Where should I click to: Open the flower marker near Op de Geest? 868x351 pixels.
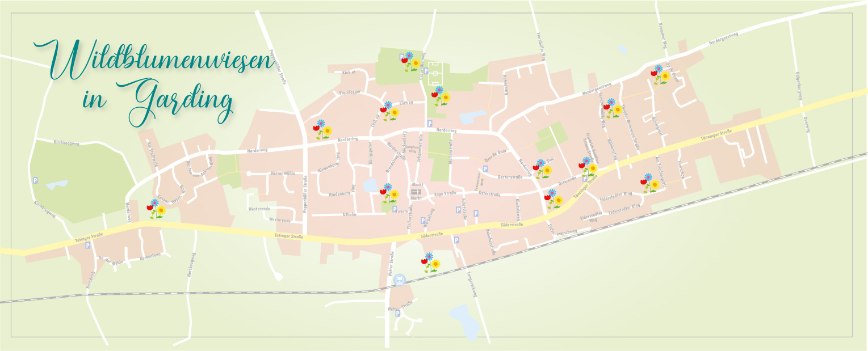tap(660, 75)
